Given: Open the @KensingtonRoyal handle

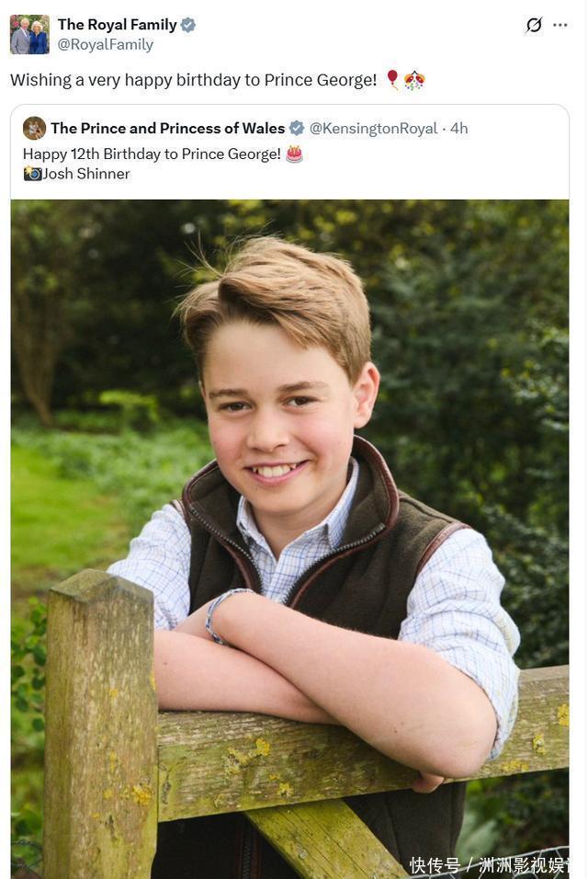Looking at the screenshot, I should click(x=373, y=128).
